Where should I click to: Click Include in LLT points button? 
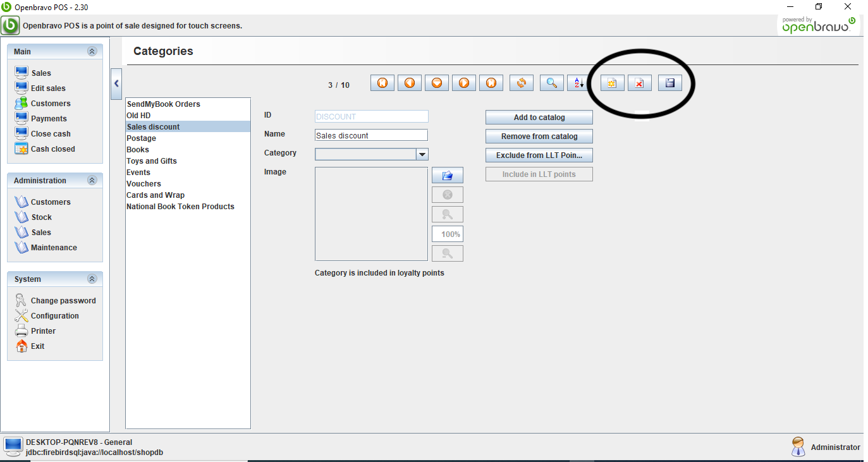[x=539, y=174]
